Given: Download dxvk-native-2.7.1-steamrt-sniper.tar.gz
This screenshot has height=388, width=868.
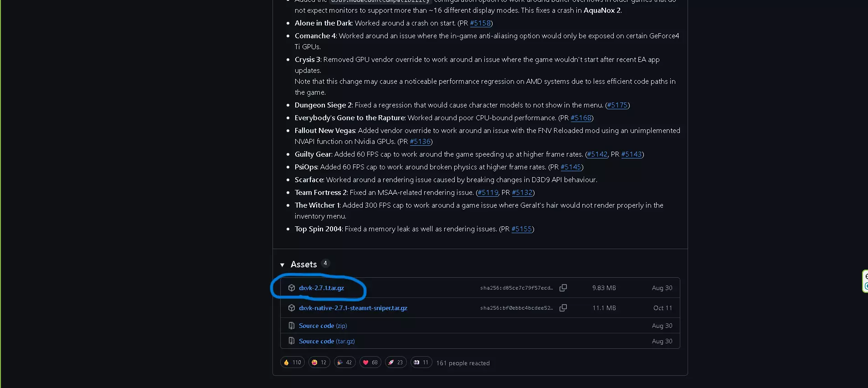Looking at the screenshot, I should coord(353,308).
